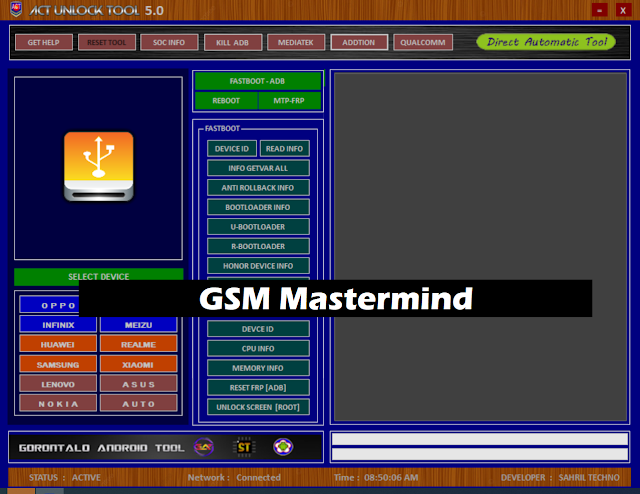Click the ACT shield logo icon

tap(16, 9)
